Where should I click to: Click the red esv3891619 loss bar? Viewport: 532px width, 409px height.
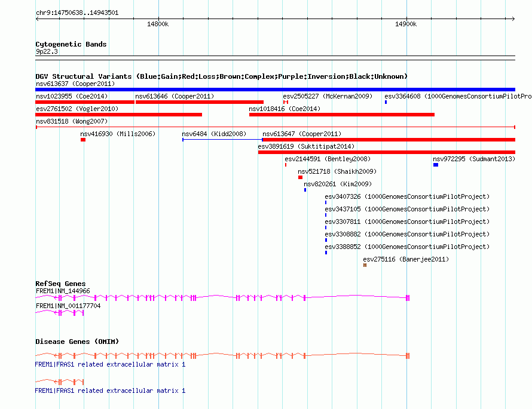(x=386, y=152)
